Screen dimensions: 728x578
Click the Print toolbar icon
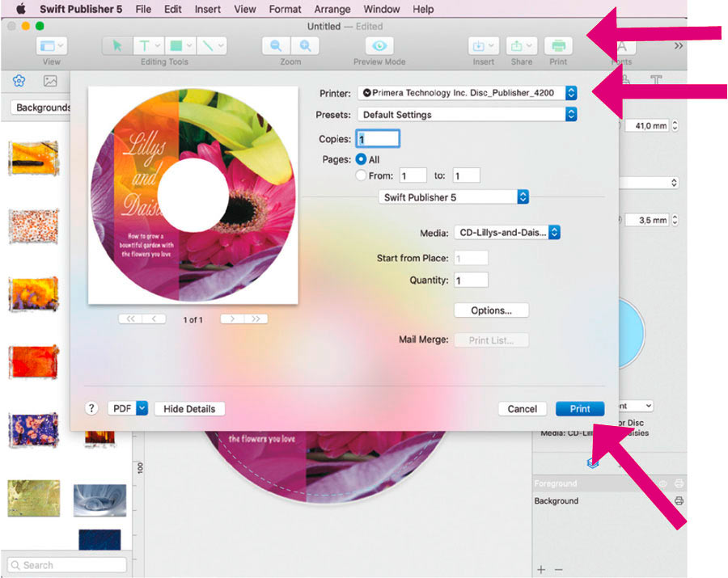tap(558, 46)
